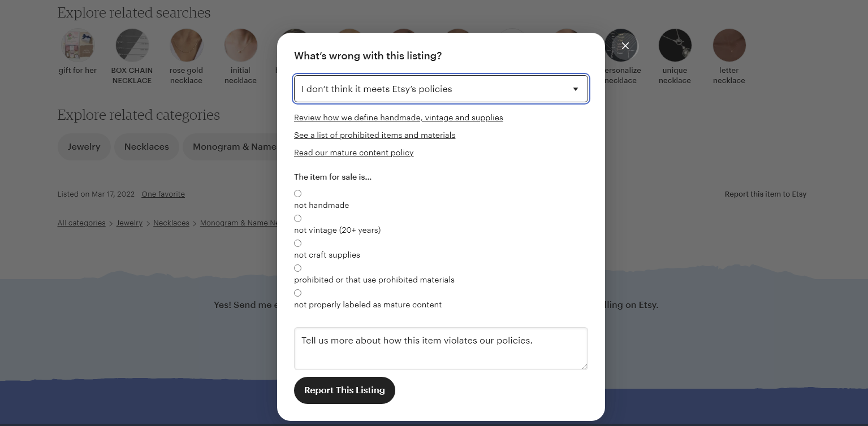Viewport: 868px width, 426px height.
Task: Choose "not properly labeled as mature content"
Action: click(x=298, y=293)
